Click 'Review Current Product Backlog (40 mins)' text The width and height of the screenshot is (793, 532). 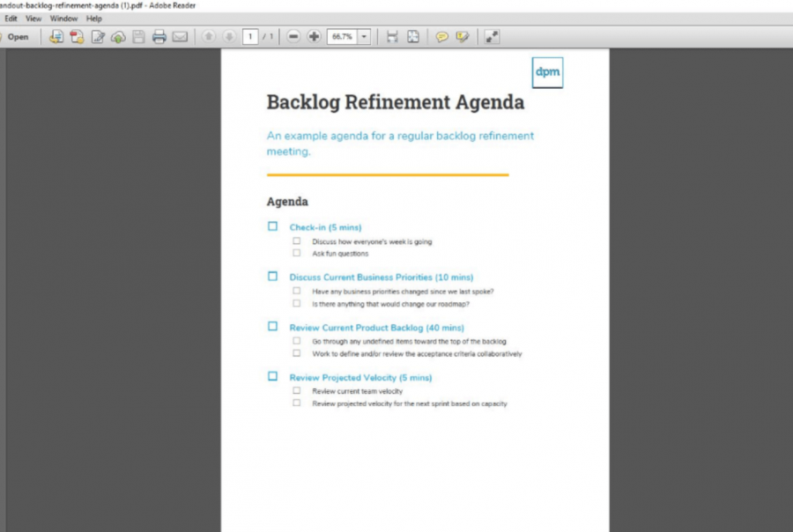[377, 328]
